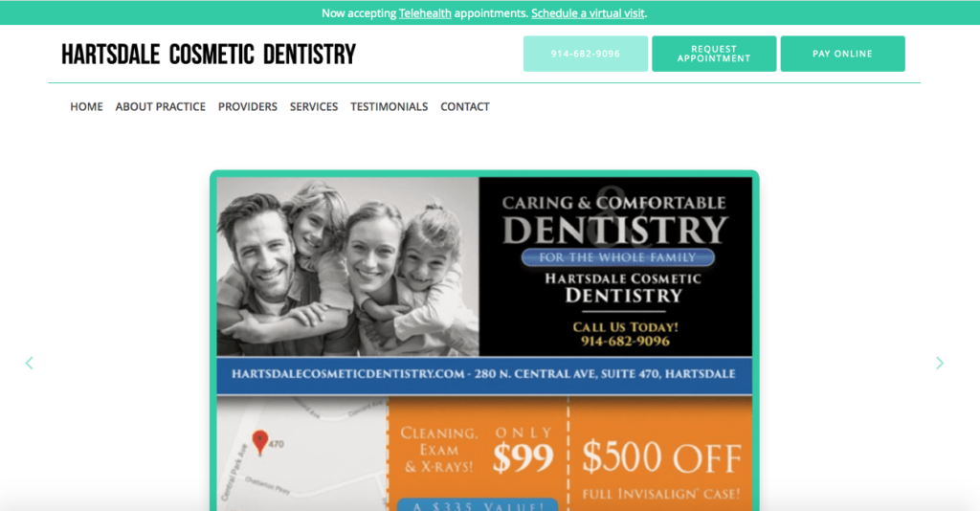Select Providers in navigation

(x=248, y=107)
